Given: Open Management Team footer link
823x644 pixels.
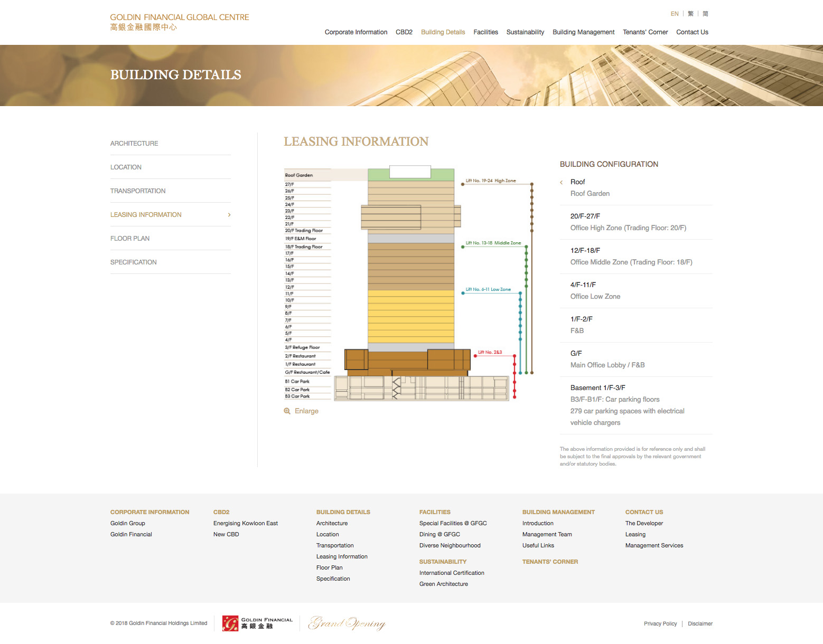Looking at the screenshot, I should (x=547, y=535).
